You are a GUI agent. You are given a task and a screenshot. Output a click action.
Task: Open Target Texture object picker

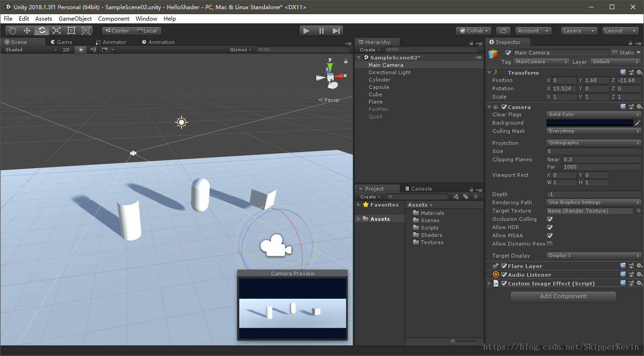coord(638,211)
